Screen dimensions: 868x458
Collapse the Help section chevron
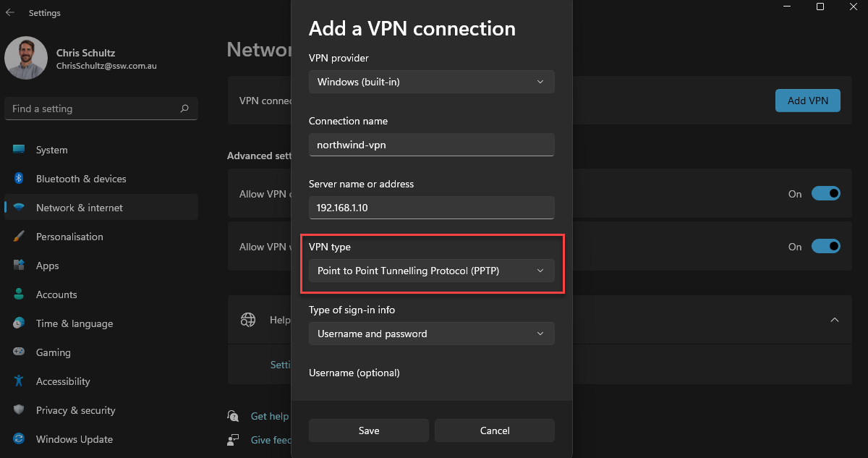(x=834, y=320)
